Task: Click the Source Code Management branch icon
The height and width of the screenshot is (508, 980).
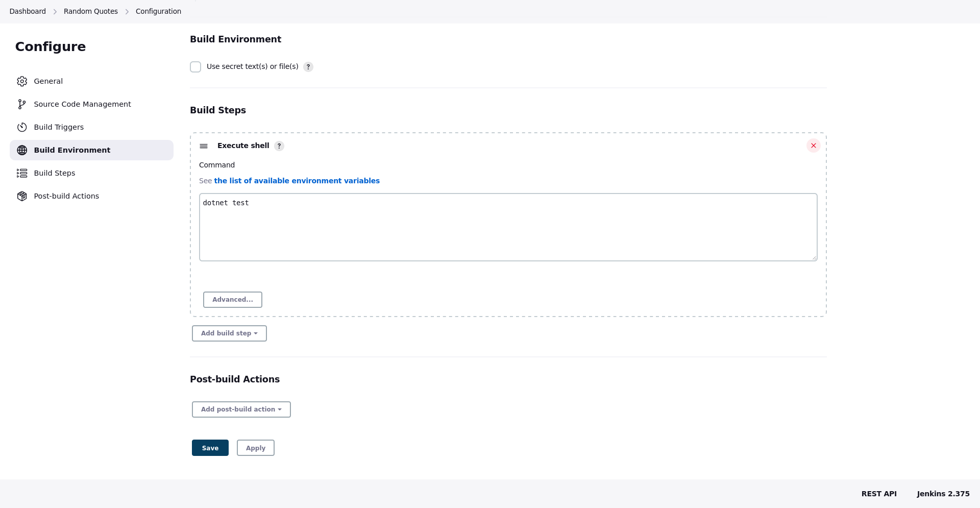Action: pyautogui.click(x=22, y=104)
